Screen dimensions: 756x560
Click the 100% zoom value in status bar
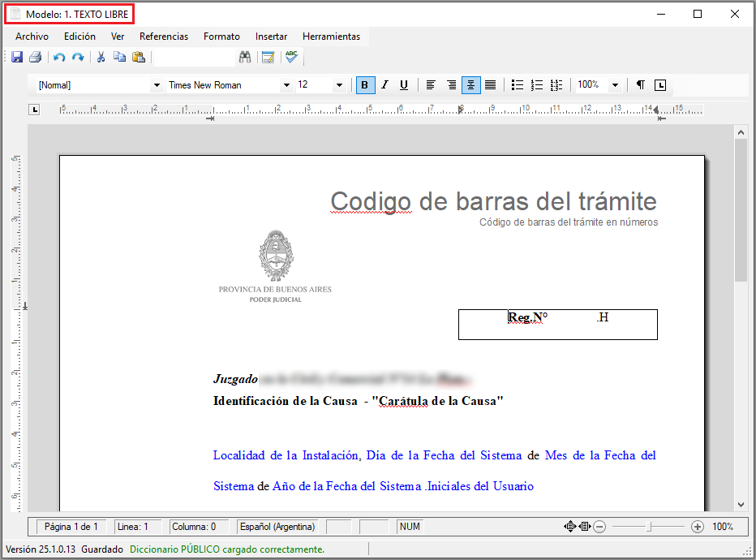(723, 527)
